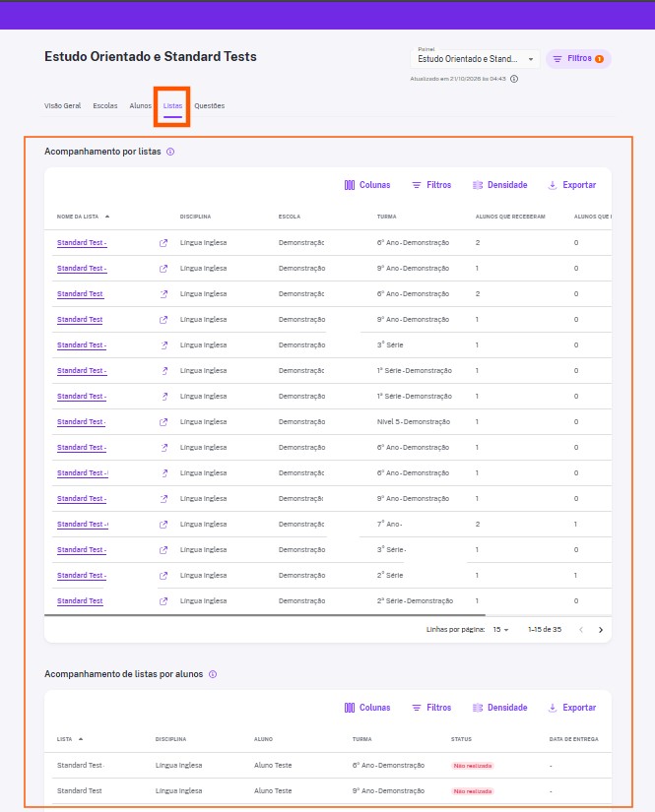The image size is (655, 812).
Task: Click Acompanhamento por listas heading
Action: [102, 152]
